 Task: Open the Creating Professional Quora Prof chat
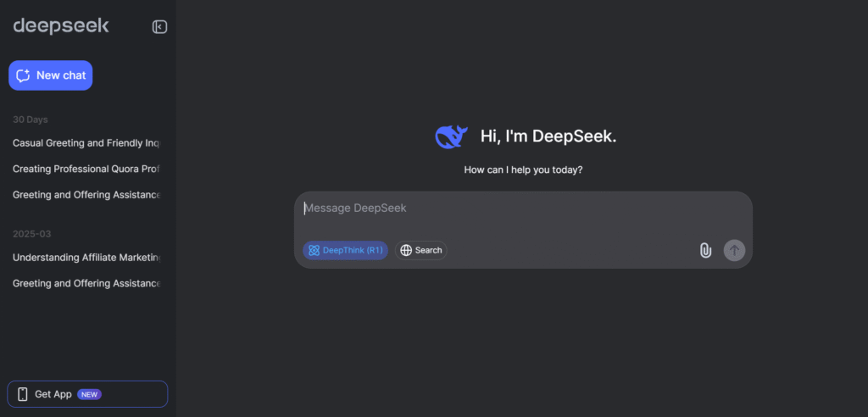[87, 169]
